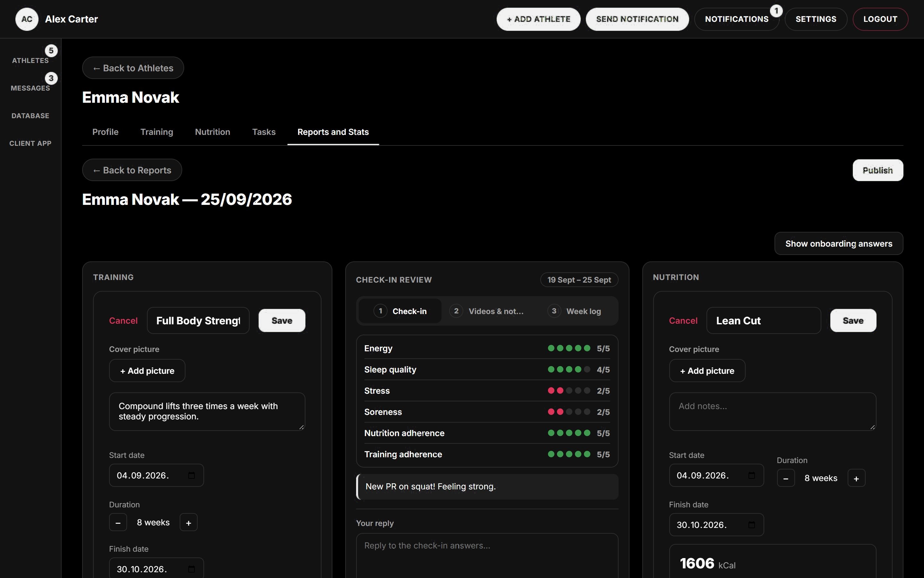This screenshot has width=924, height=578.
Task: Open the Nutrition tab
Action: (x=213, y=132)
